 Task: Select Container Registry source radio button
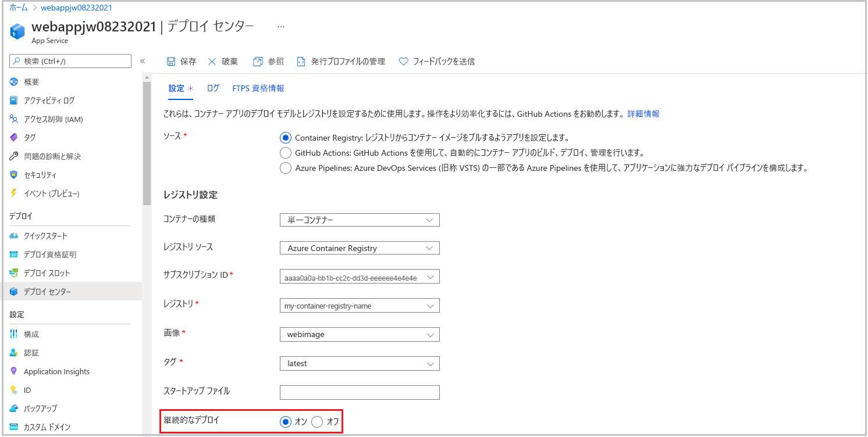coord(285,138)
